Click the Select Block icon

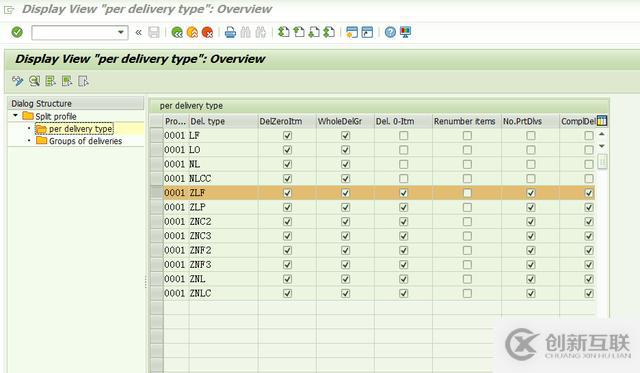pos(67,81)
